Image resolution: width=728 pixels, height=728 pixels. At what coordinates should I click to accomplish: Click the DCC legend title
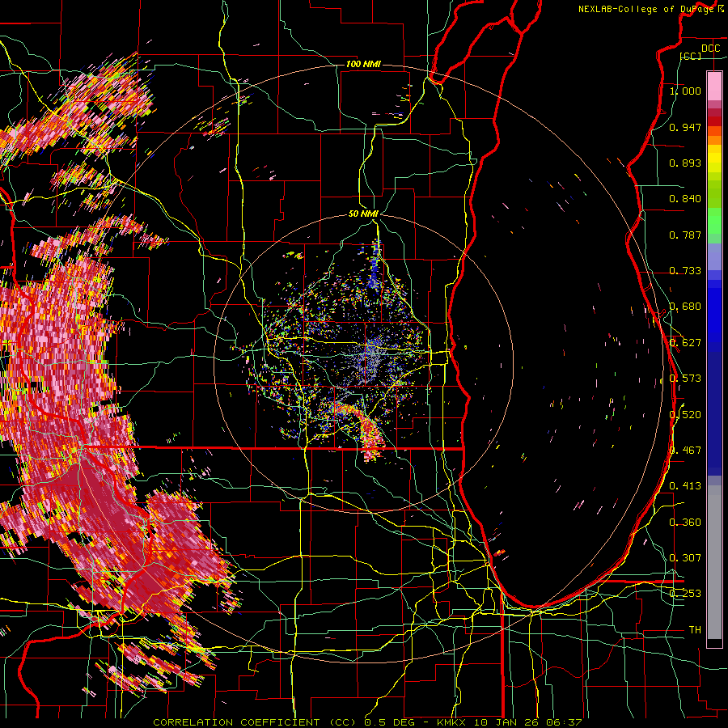coord(710,49)
